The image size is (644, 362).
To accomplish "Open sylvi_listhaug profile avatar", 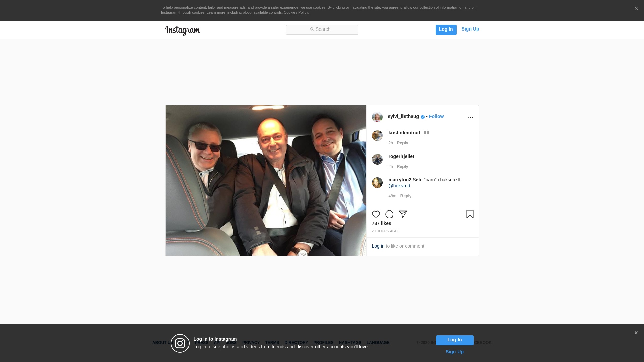I will tap(377, 117).
